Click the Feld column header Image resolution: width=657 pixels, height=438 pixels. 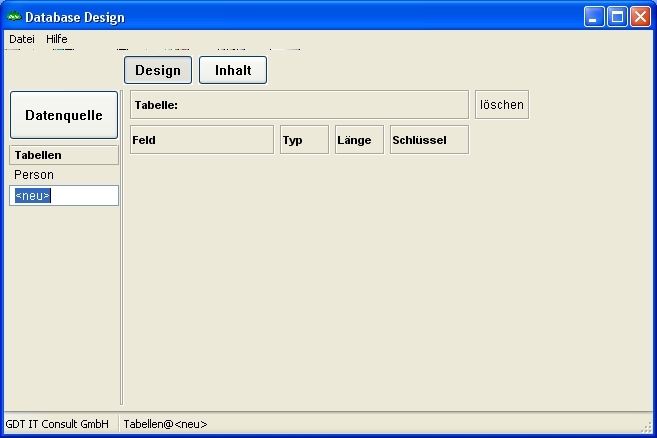tap(201, 140)
